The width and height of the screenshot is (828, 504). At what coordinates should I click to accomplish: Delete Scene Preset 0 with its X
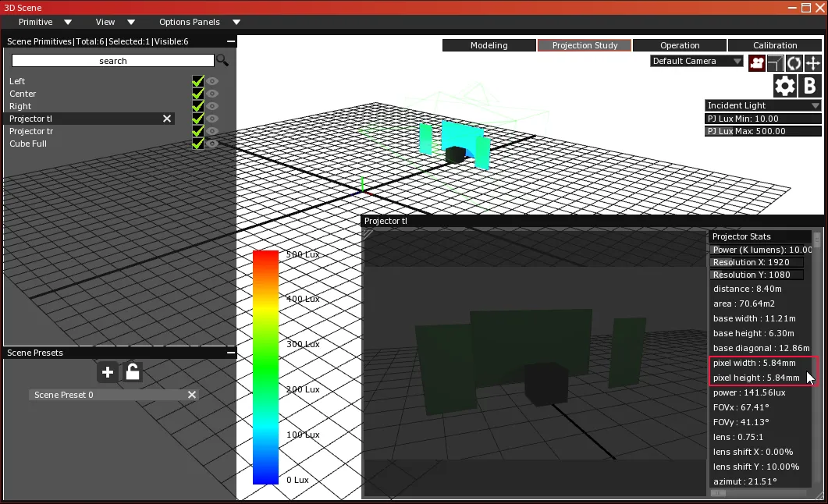[x=192, y=395]
